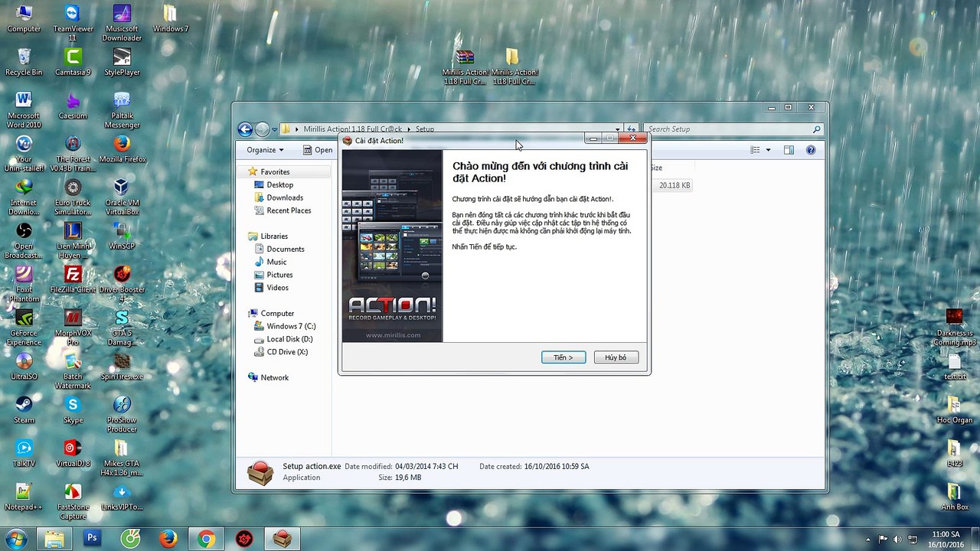Open Google Chrome from the taskbar

[205, 539]
